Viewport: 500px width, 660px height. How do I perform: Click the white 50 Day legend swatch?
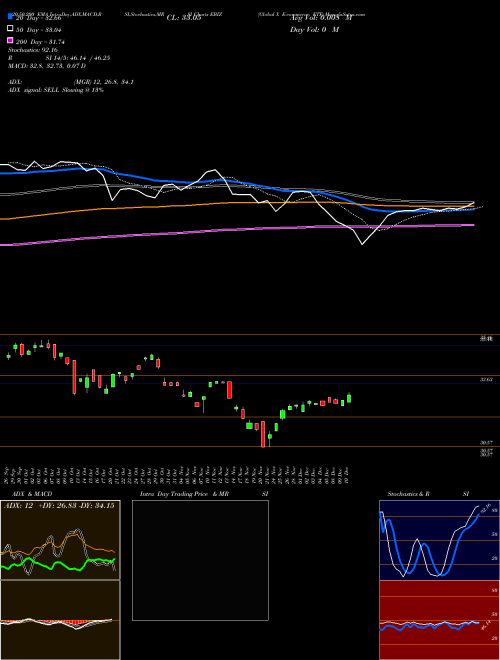click(x=10, y=29)
